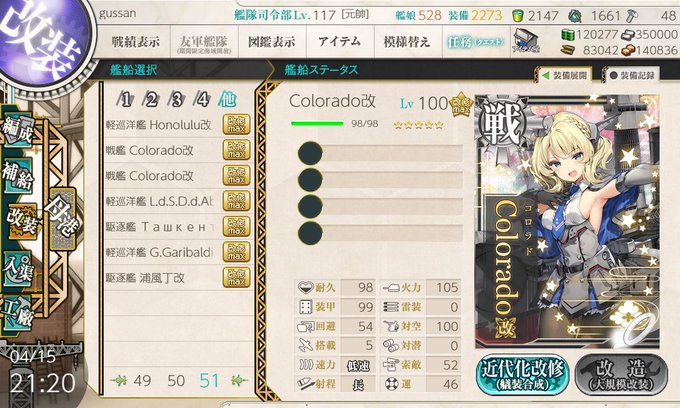This screenshot has width=680, height=408.
Task: Select 軽巡洋艦 Honolulu改 from ship list
Action: tap(178, 125)
